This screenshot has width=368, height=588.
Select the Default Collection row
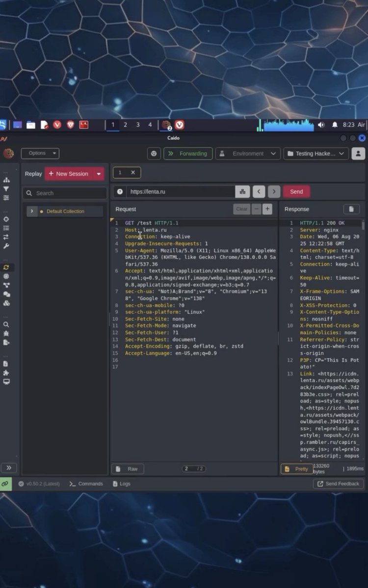(x=65, y=211)
